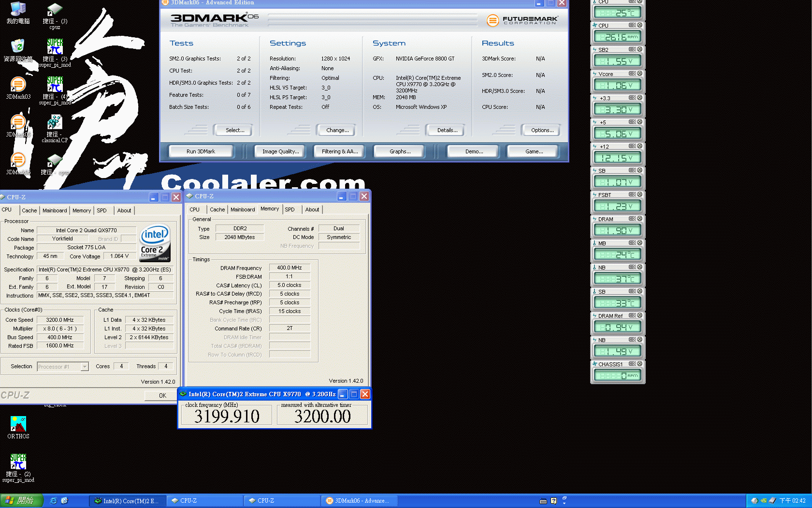The height and width of the screenshot is (508, 812).
Task: Click the DRAM Frequency 400.0 MHz value
Action: (x=289, y=268)
